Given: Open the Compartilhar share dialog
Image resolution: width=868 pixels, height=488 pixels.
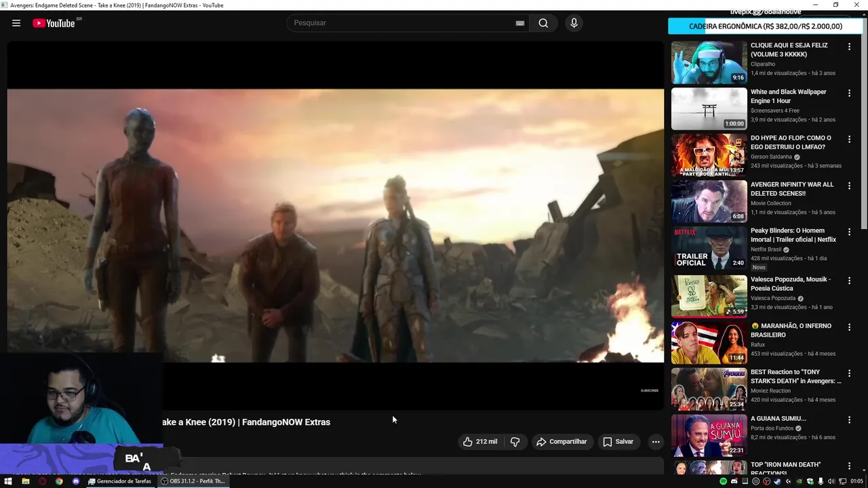Looking at the screenshot, I should tap(561, 441).
